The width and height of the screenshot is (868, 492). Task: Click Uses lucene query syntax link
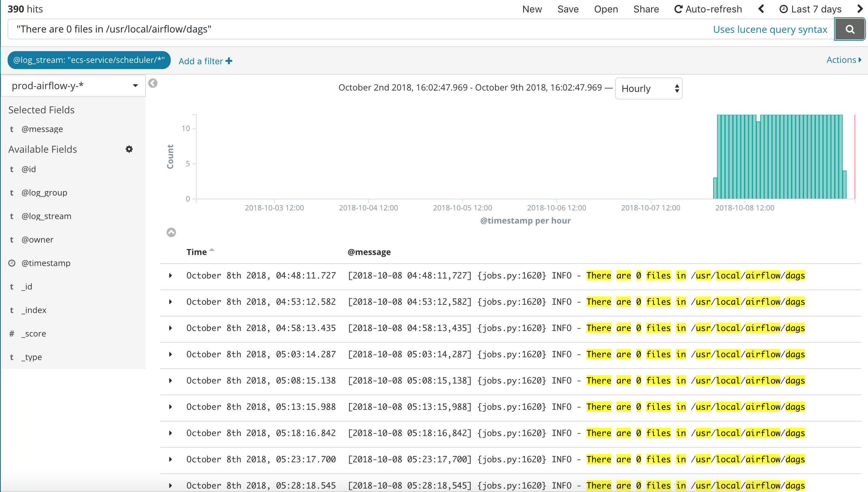(x=770, y=30)
